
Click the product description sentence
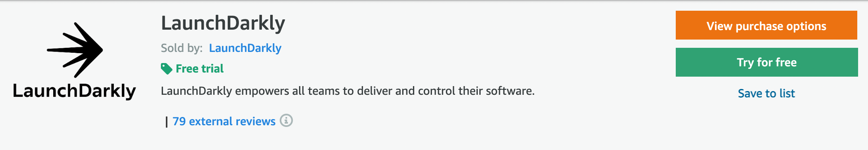[x=348, y=91]
